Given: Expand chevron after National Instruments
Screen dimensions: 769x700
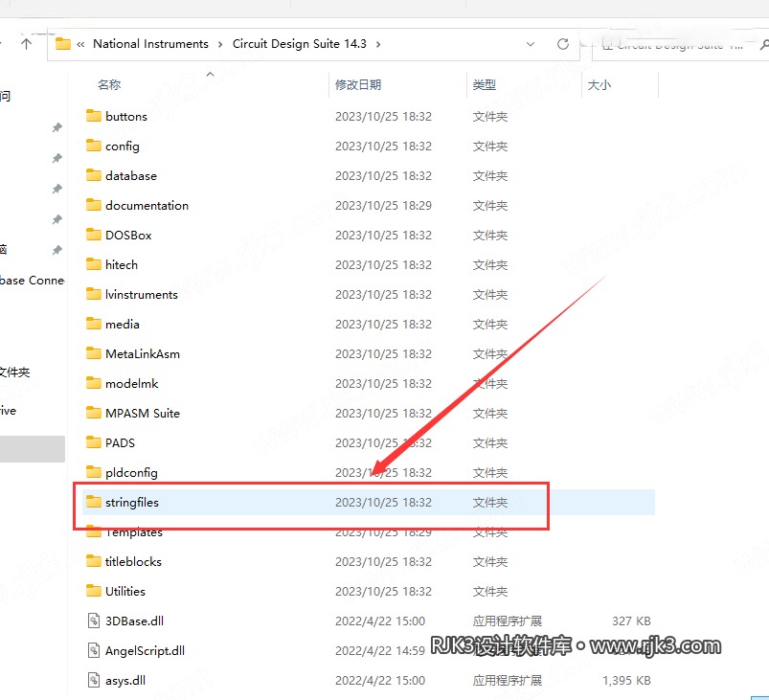Looking at the screenshot, I should click(x=220, y=45).
